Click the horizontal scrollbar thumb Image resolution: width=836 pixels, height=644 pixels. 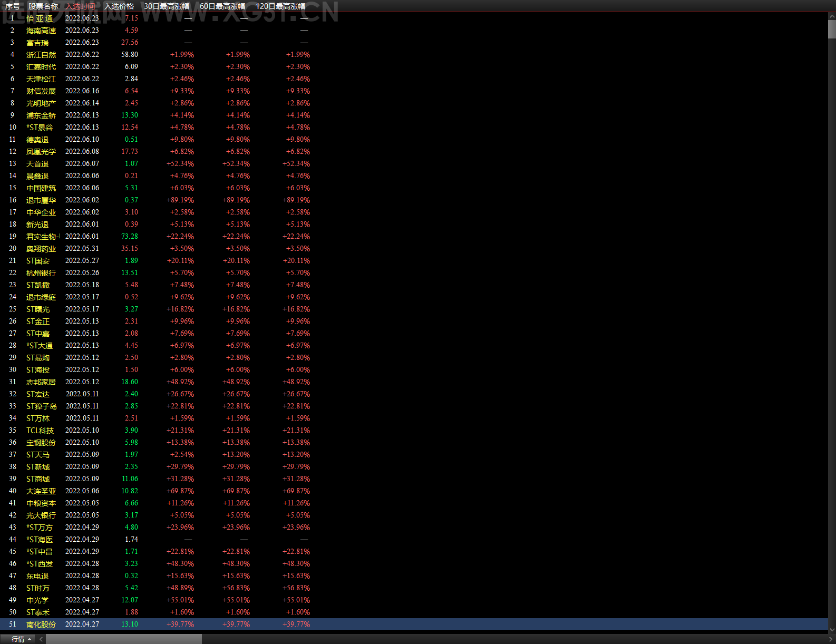click(x=123, y=639)
